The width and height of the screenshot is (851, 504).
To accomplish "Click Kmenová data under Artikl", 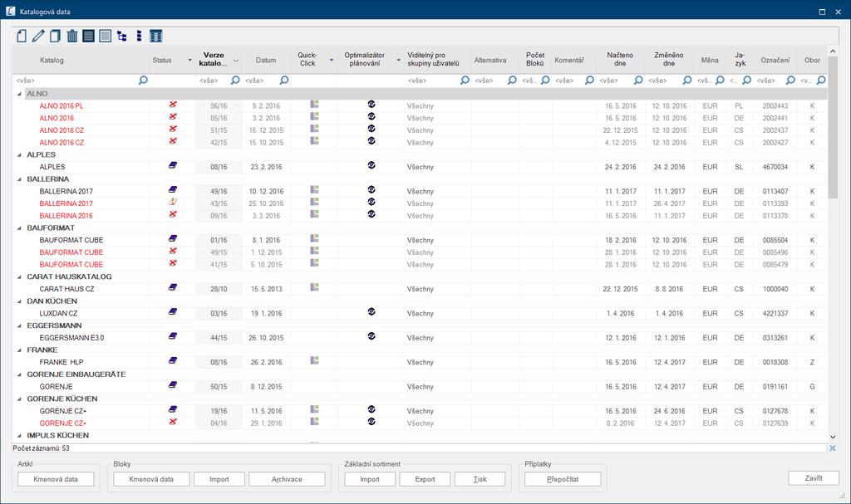I will click(56, 479).
